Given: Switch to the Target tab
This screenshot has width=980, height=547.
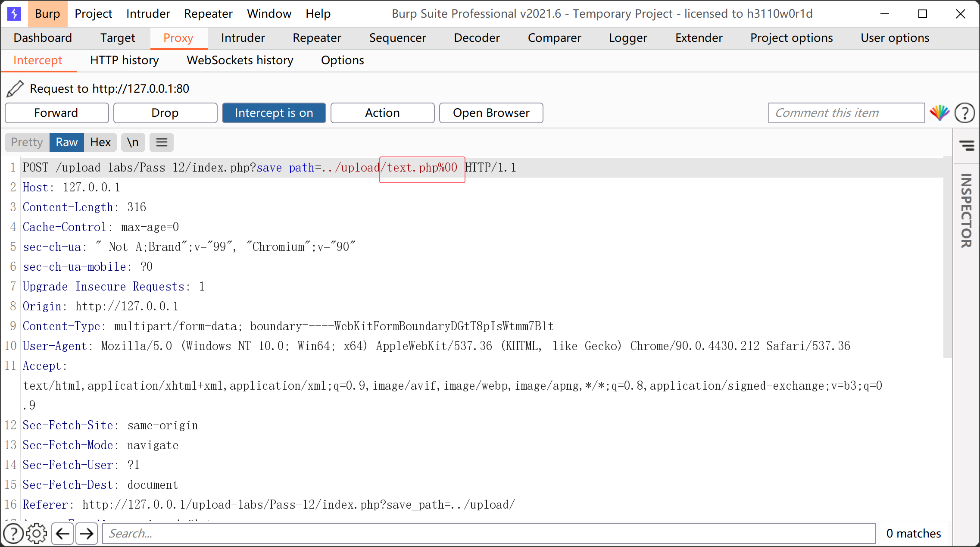Looking at the screenshot, I should click(x=118, y=38).
